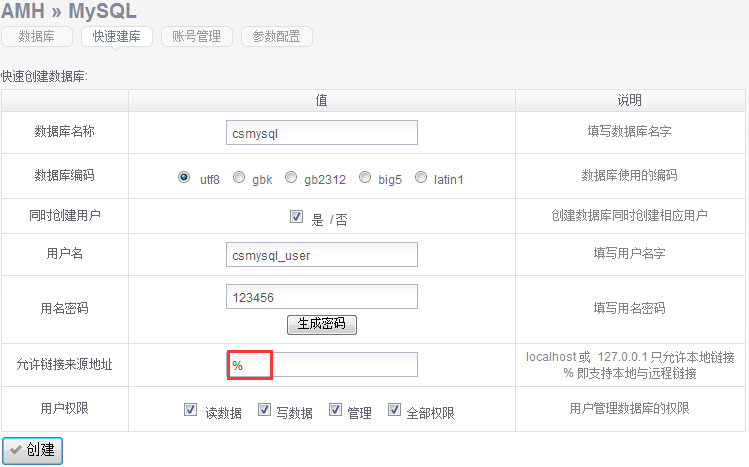Click the 用户名 row label
749x467 pixels.
tap(64, 253)
